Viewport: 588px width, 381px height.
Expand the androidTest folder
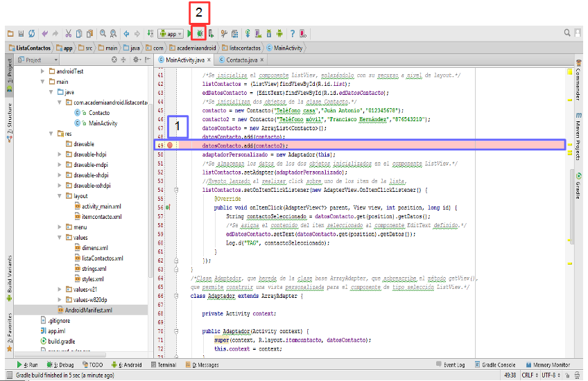(x=42, y=71)
